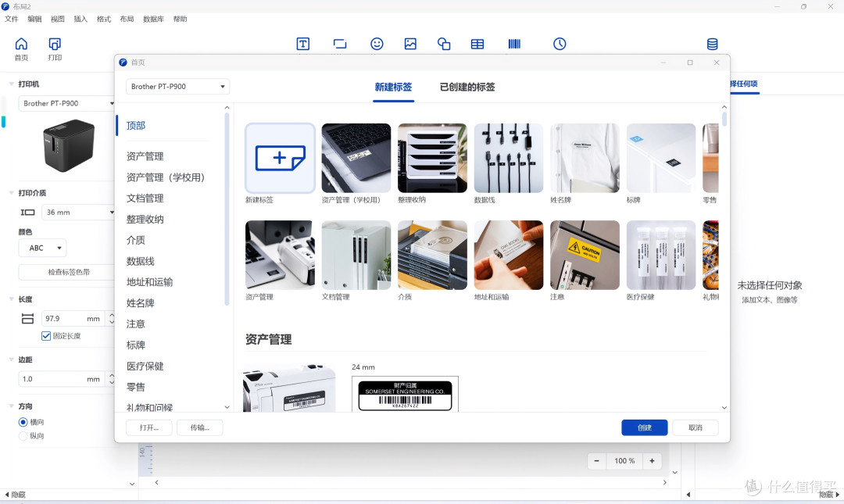The height and width of the screenshot is (504, 844).
Task: Open the printer dropdown in left panel
Action: click(x=66, y=103)
